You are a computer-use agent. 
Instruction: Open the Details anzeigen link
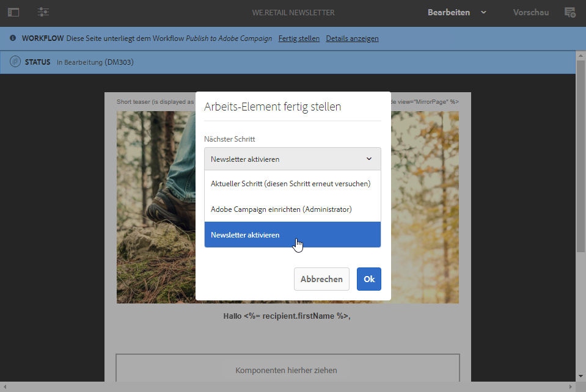352,38
